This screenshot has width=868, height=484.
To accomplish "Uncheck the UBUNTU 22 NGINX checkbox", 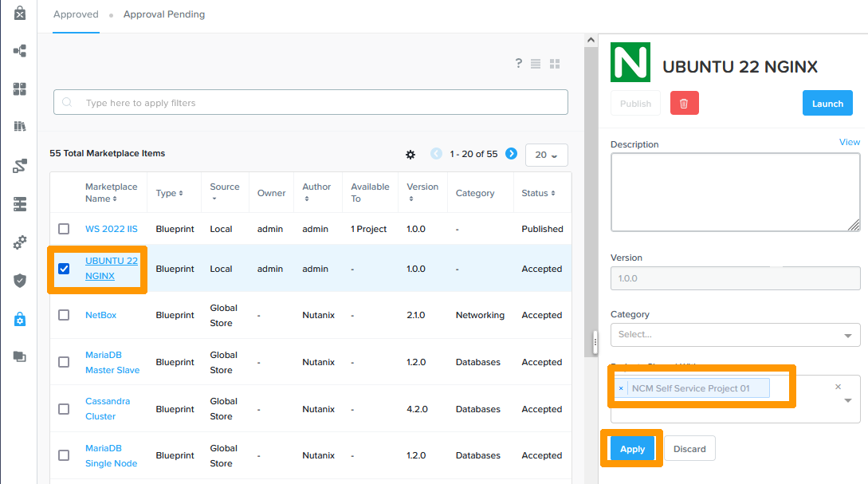I will pos(64,269).
